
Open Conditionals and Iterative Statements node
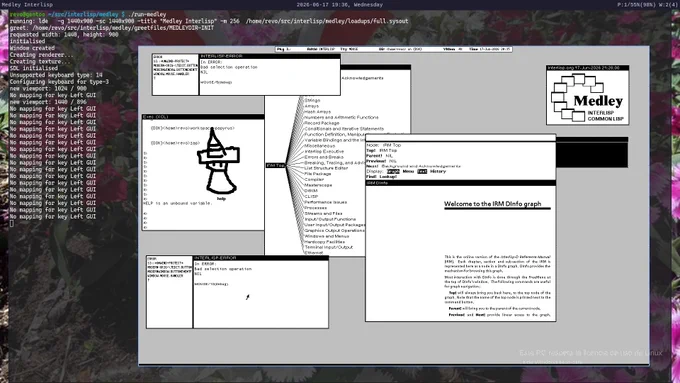[x=344, y=129]
